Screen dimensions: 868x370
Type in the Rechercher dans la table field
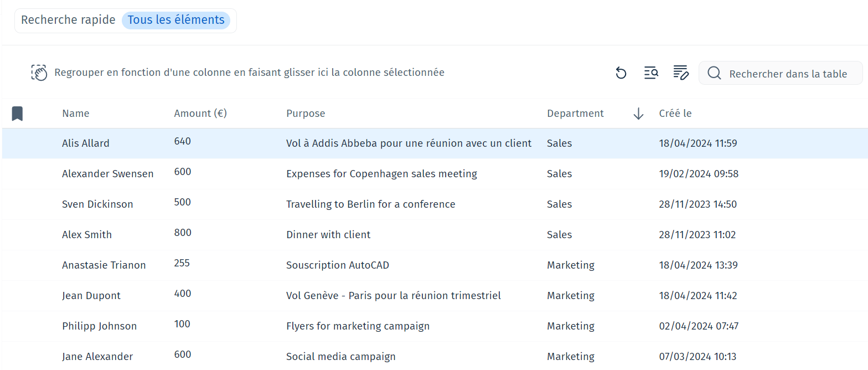click(x=788, y=74)
